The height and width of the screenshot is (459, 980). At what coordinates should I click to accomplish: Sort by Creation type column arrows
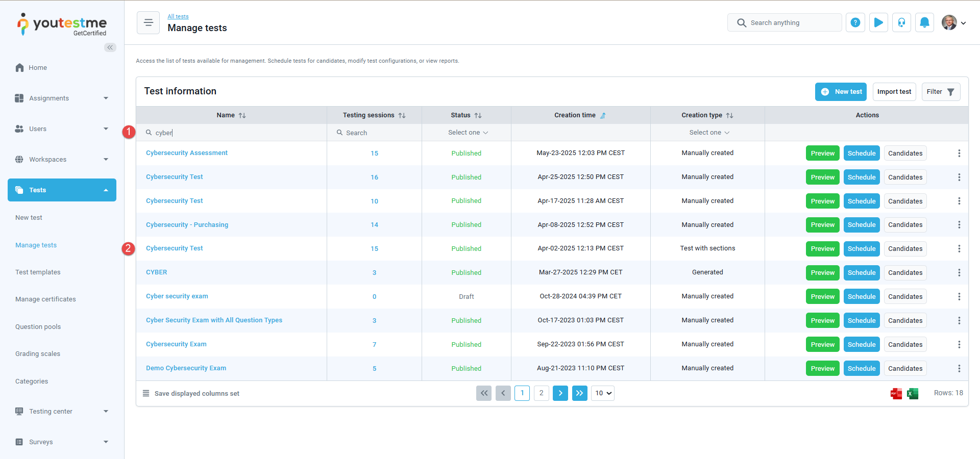[730, 115]
